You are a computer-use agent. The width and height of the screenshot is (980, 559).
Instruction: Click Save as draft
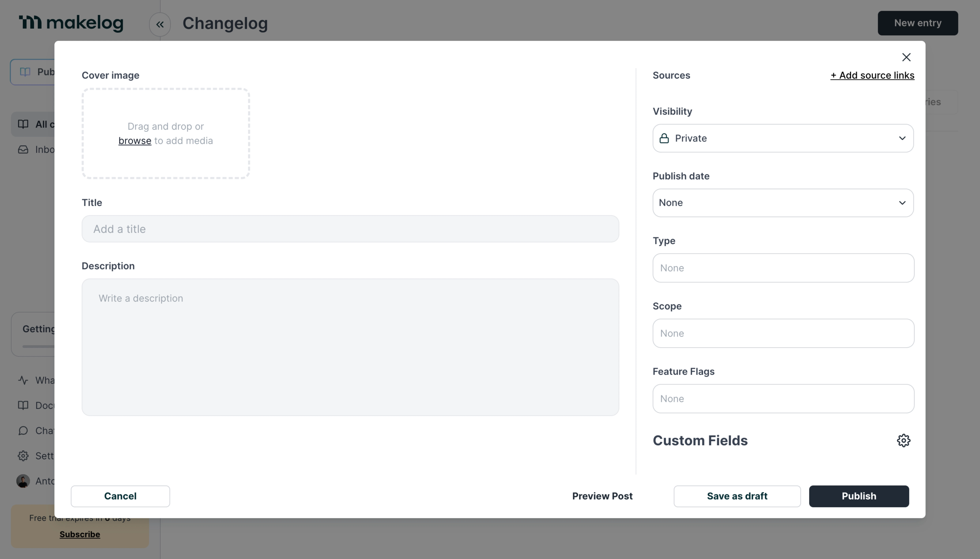click(737, 496)
